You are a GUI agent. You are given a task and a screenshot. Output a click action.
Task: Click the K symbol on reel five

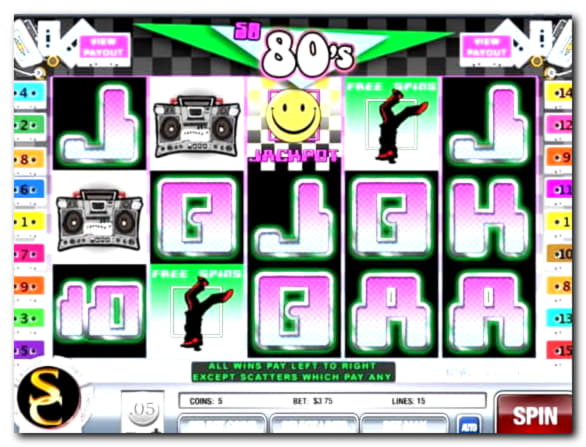tap(489, 218)
